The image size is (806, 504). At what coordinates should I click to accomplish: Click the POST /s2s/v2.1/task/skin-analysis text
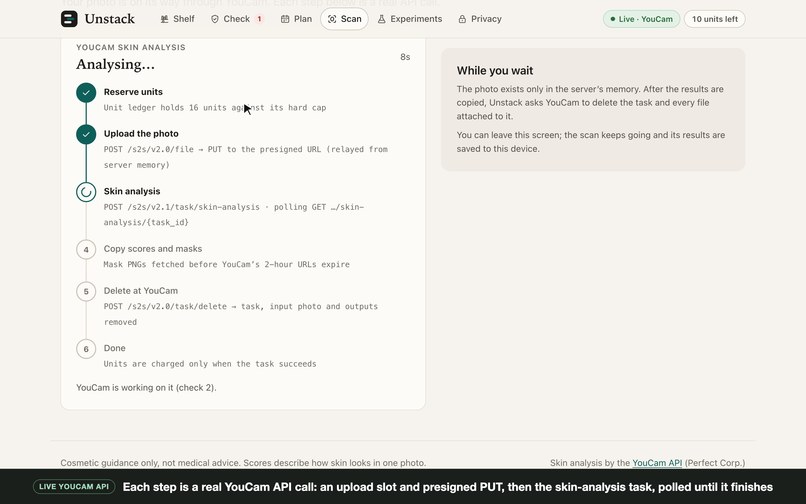pyautogui.click(x=234, y=214)
